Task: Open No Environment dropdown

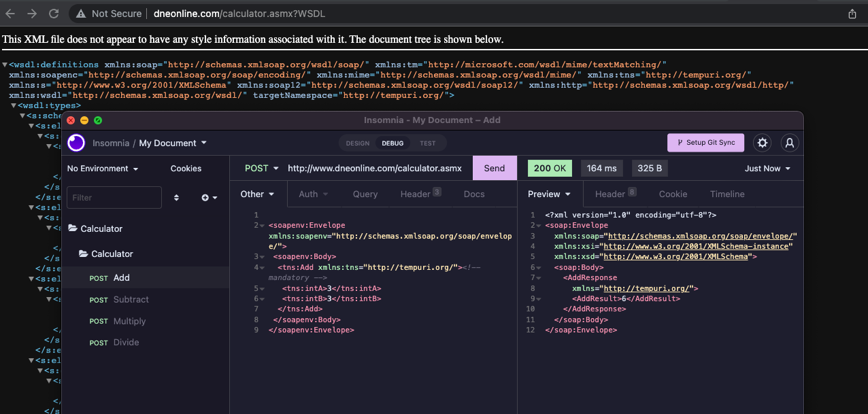Action: pyautogui.click(x=103, y=169)
